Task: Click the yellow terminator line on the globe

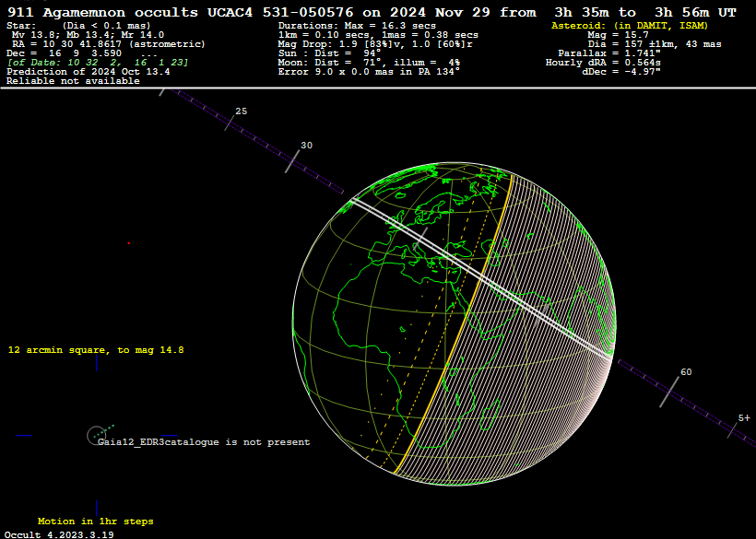Action: click(x=466, y=314)
